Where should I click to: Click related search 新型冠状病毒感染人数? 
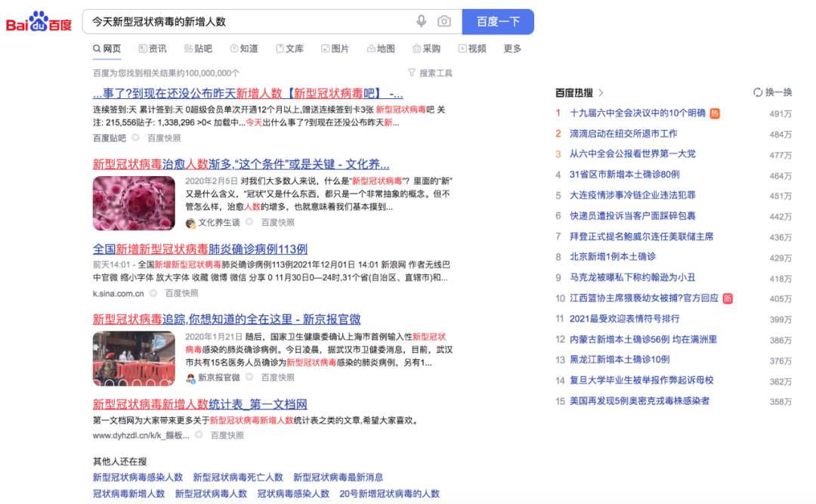point(138,478)
